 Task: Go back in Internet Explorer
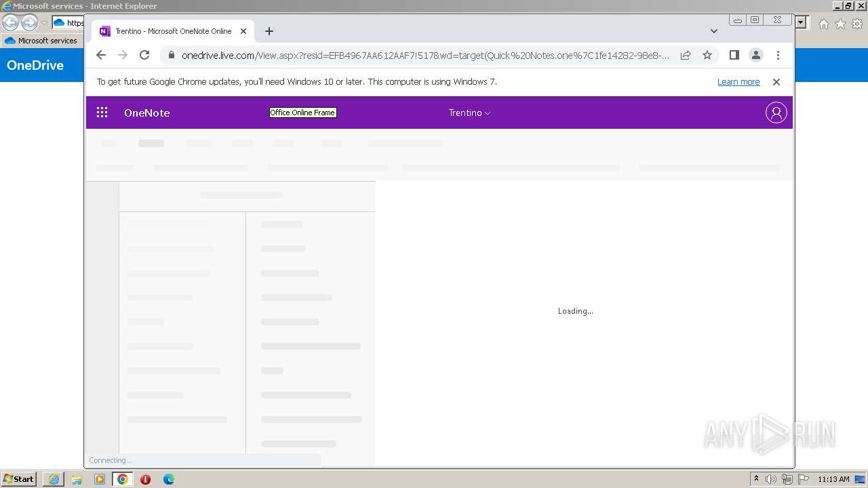click(x=11, y=23)
